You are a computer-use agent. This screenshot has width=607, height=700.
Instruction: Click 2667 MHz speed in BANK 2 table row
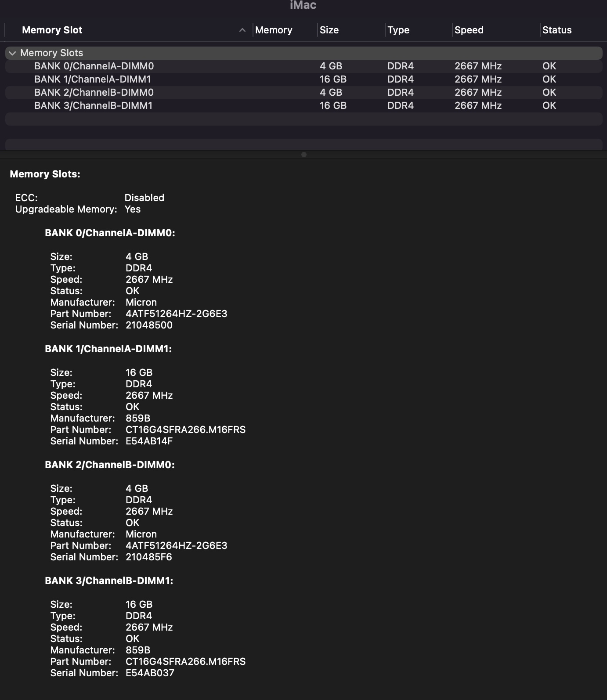(x=478, y=93)
